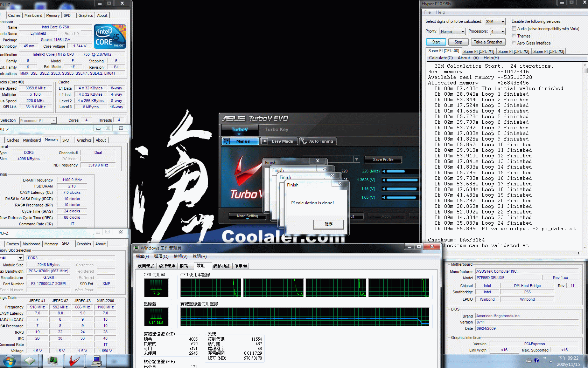Click the Manual mode sliders icon in TurboV
This screenshot has width=588, height=368.
(x=226, y=141)
